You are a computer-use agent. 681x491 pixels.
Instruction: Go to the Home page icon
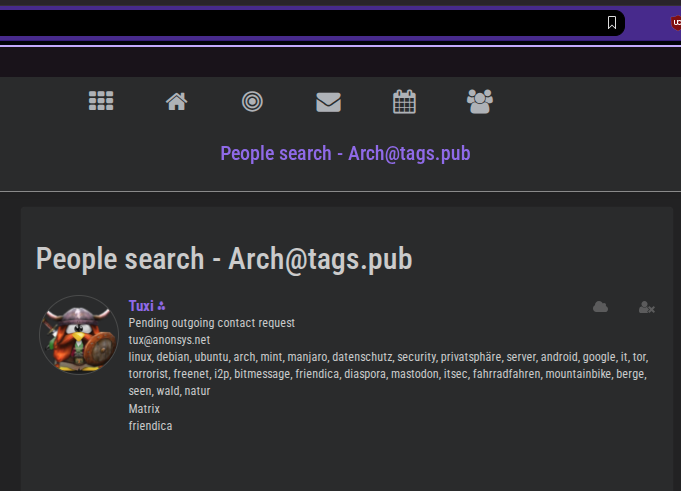tap(177, 101)
